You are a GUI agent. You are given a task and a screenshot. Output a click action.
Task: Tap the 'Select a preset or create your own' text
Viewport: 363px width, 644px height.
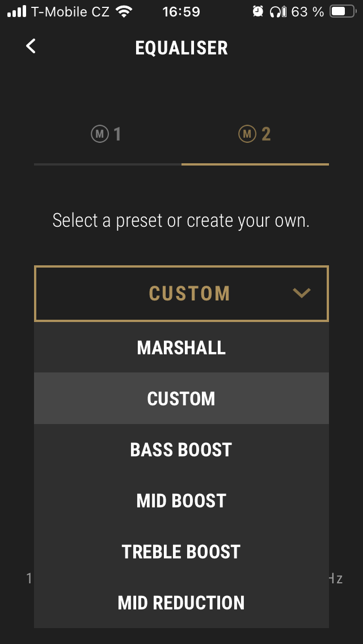(x=181, y=221)
